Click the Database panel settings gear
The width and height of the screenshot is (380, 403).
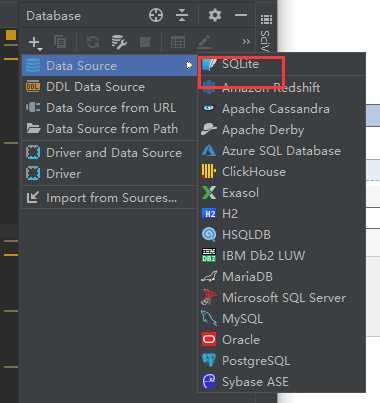coord(215,15)
